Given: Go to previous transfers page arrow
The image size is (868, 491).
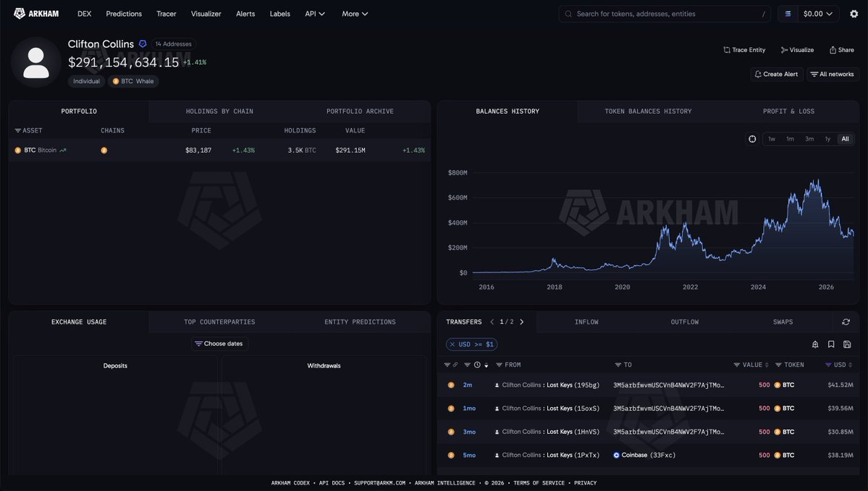Looking at the screenshot, I should [x=492, y=322].
